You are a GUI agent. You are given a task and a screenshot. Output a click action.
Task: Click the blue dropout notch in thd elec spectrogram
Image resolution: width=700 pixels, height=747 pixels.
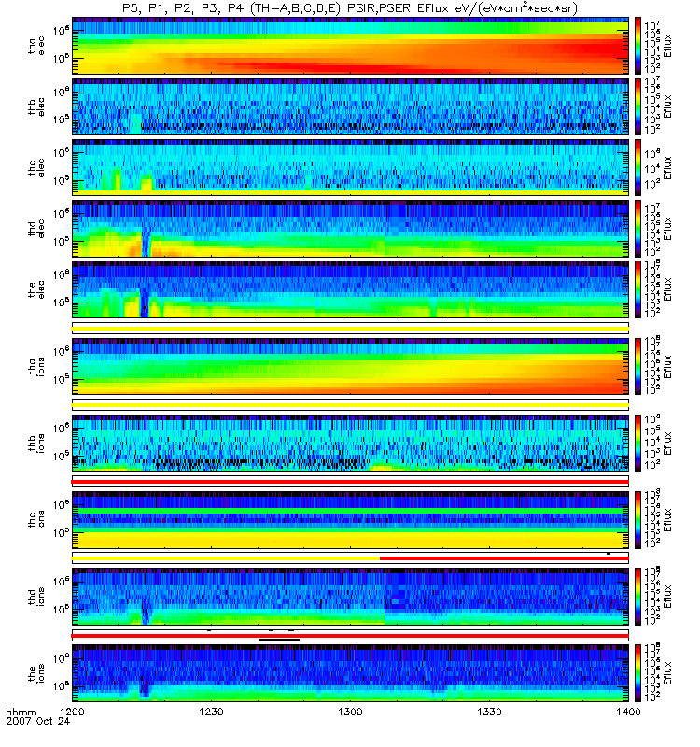(146, 244)
